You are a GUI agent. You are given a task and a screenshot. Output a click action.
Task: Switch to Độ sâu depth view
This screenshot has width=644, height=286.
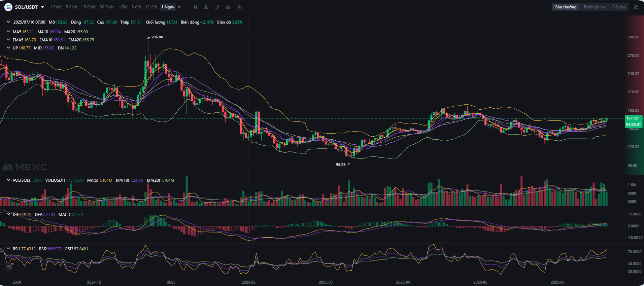[619, 7]
